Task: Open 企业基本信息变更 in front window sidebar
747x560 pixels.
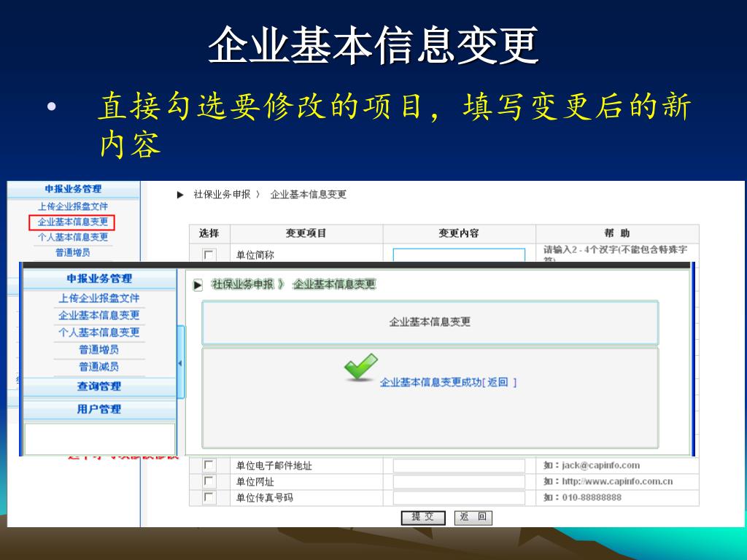Action: tap(99, 315)
